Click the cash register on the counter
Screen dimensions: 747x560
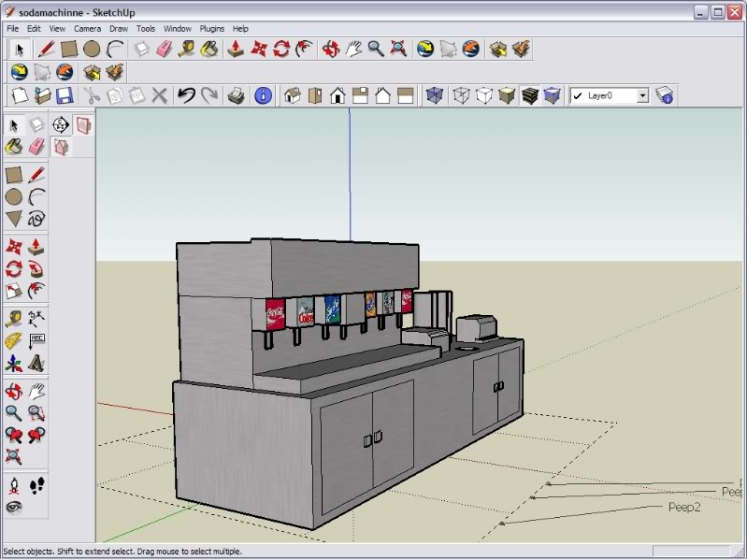pos(477,328)
